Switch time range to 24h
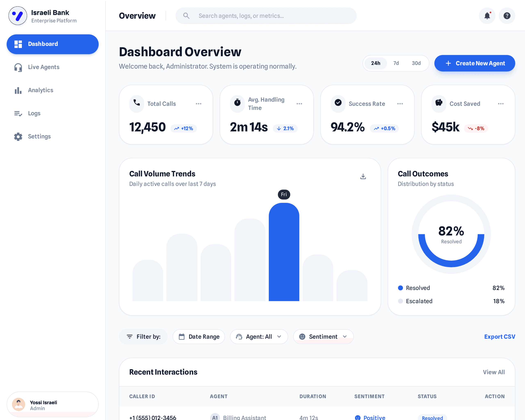The height and width of the screenshot is (420, 525). click(375, 63)
